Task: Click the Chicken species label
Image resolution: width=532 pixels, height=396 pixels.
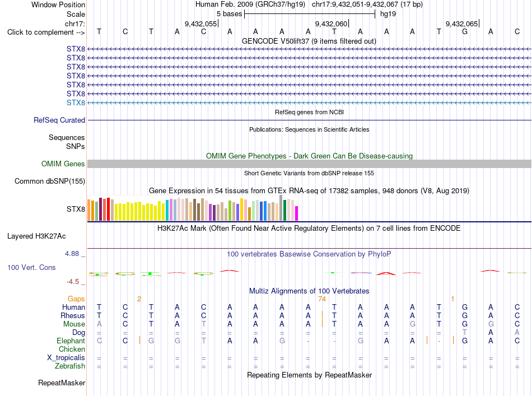Action: 72,349
